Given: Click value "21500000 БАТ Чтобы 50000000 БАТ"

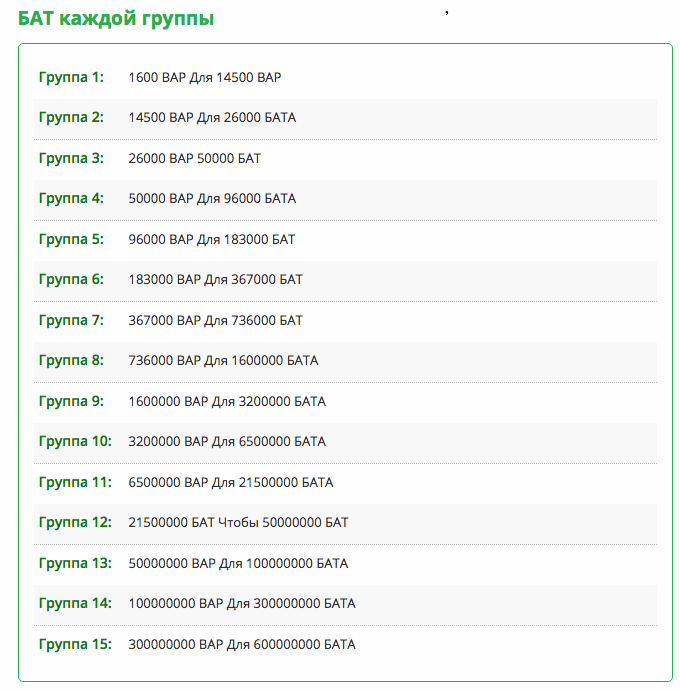Looking at the screenshot, I should (x=238, y=522).
